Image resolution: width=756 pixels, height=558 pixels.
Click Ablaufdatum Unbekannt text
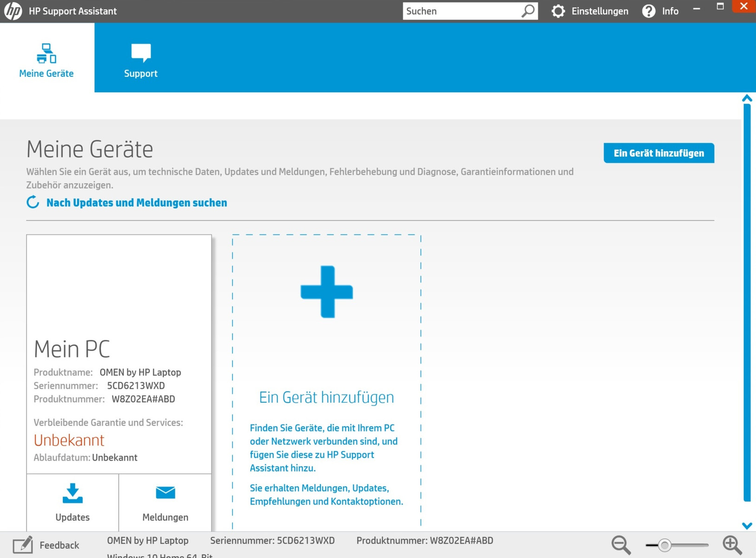[86, 458]
